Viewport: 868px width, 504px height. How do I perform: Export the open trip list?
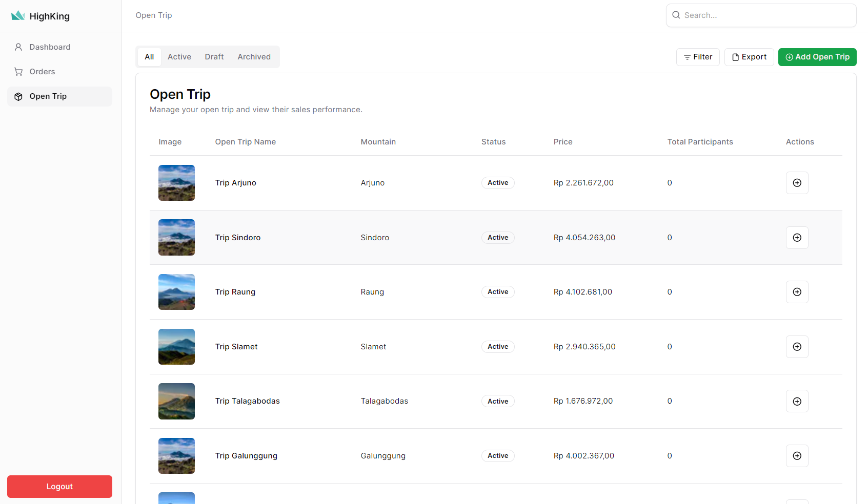(x=749, y=57)
